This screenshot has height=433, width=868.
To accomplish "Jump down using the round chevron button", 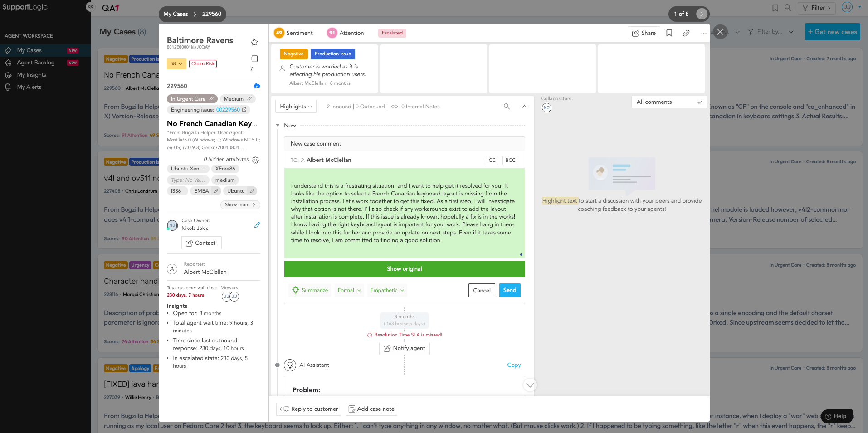I will [530, 385].
